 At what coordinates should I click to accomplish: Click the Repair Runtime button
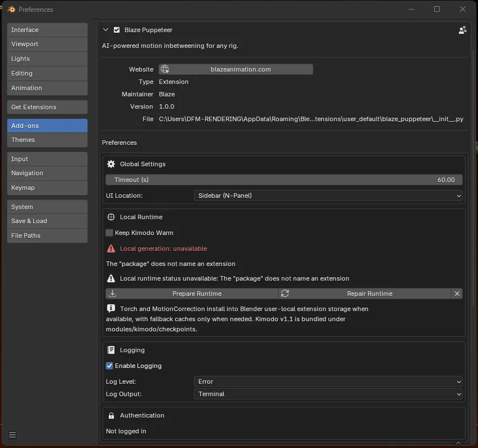tap(365, 294)
